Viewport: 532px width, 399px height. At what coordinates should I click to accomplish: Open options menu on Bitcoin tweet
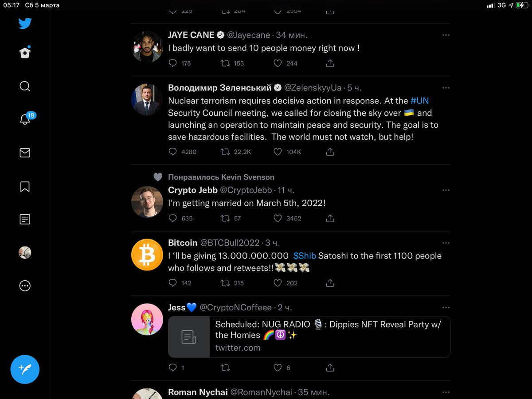click(446, 243)
